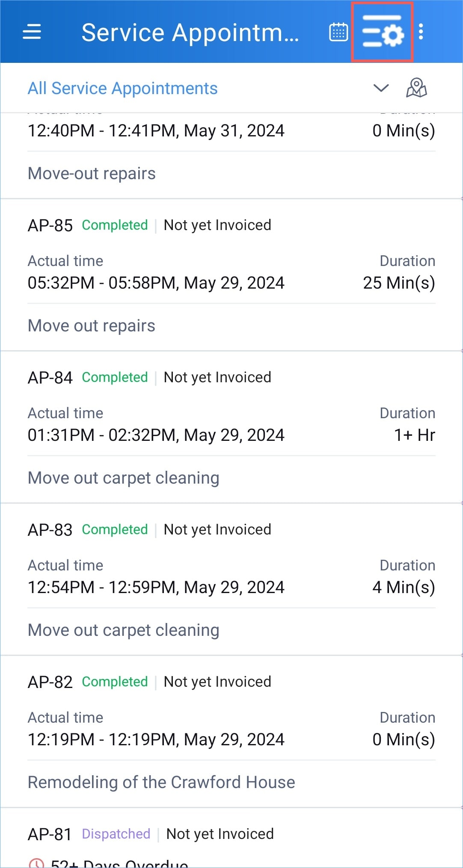Open appointment AP-82
463x868 pixels.
click(50, 682)
